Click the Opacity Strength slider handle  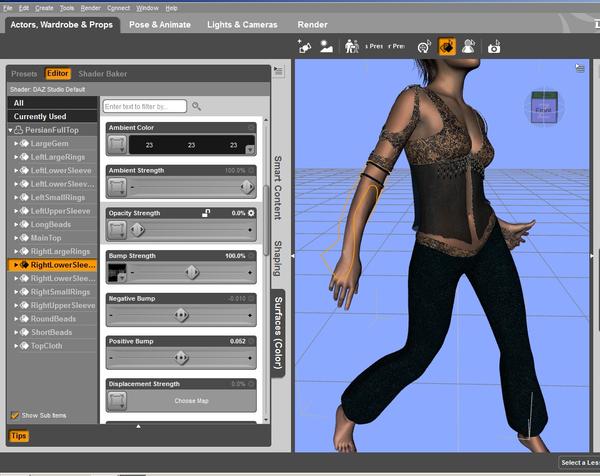tap(137, 230)
